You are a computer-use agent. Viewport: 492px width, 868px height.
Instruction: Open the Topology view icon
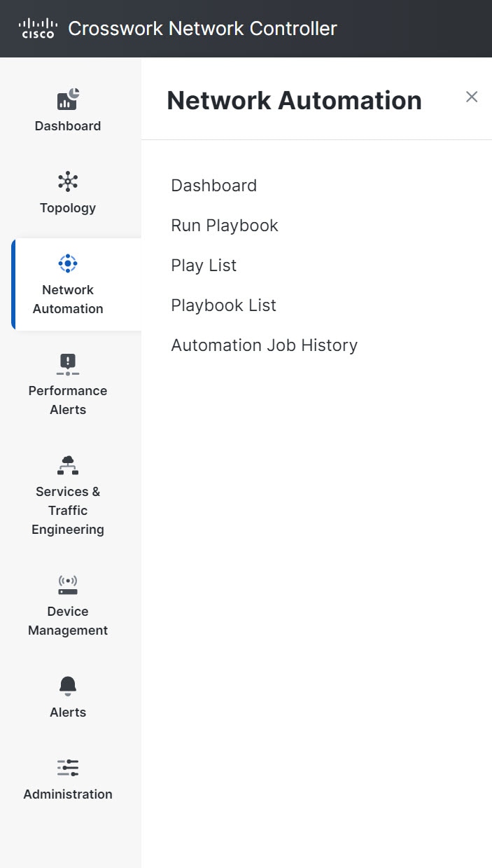point(67,181)
